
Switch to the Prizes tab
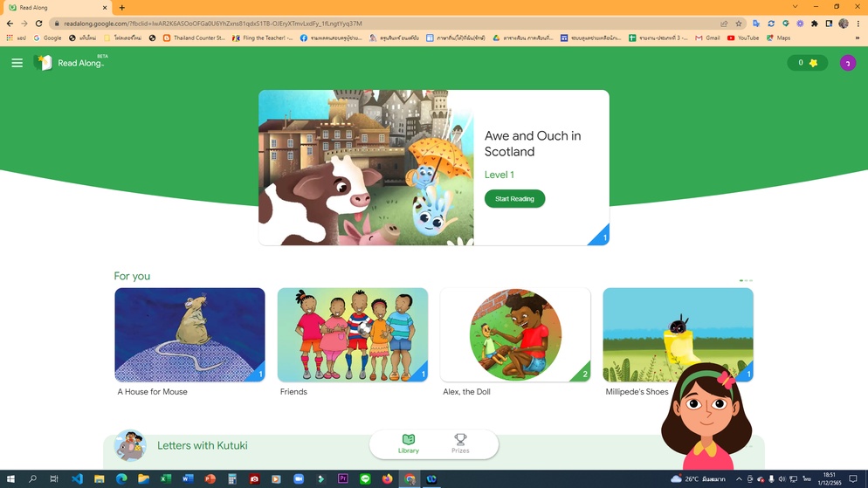[460, 443]
